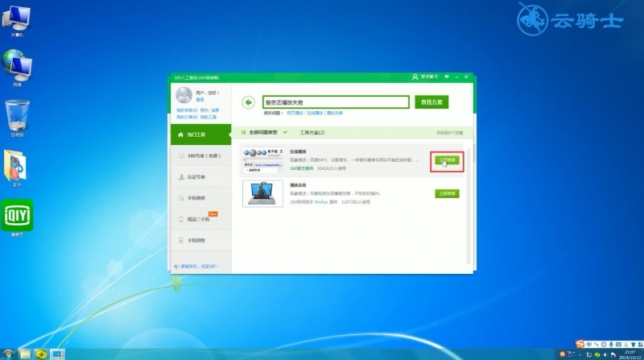Image resolution: width=644 pixels, height=360 pixels.
Task: Click the taskbar clock showing 21:07
Action: (x=630, y=354)
